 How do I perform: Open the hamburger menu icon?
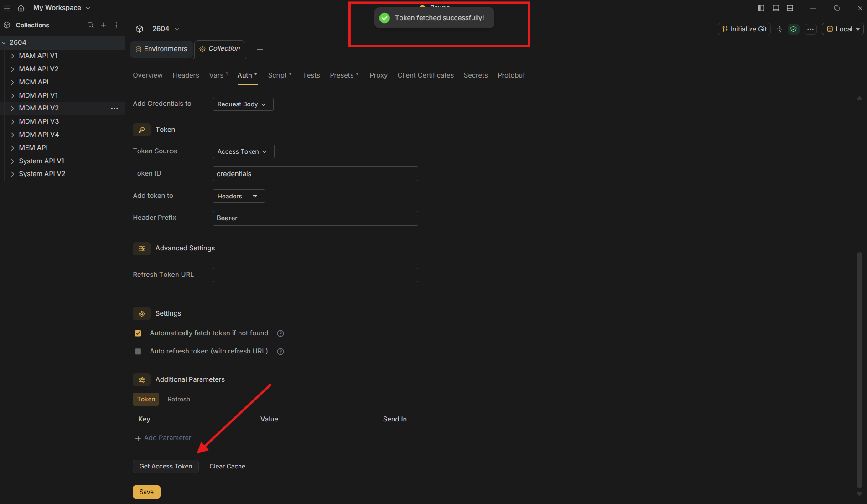coord(7,8)
